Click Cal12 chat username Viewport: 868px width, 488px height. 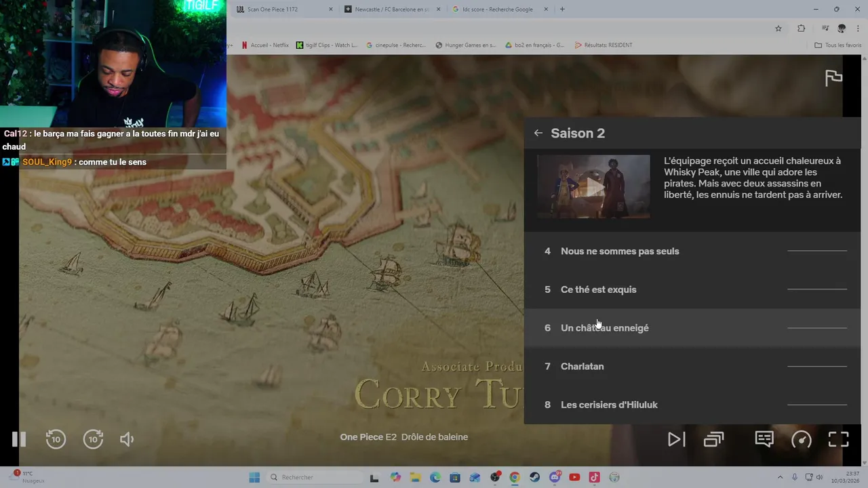click(x=16, y=134)
